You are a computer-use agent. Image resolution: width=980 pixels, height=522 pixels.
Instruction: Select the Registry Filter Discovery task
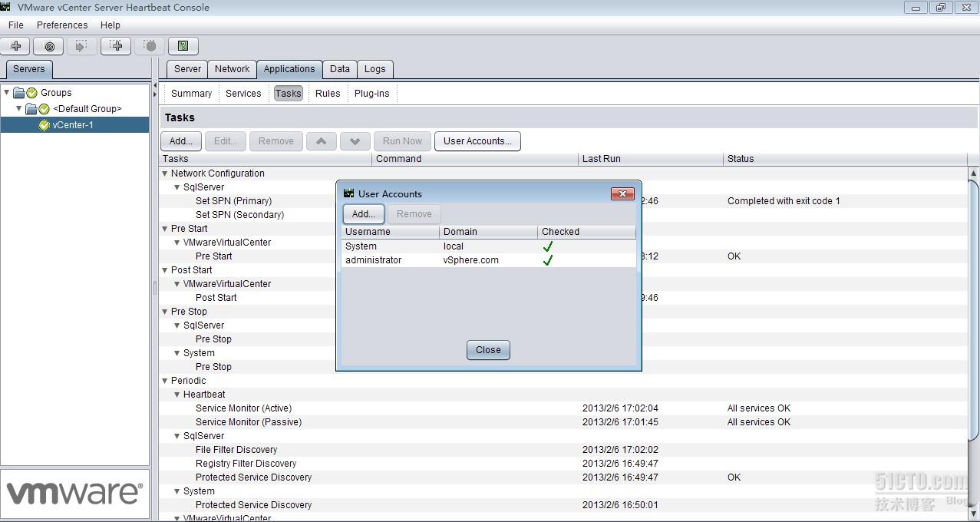point(246,464)
